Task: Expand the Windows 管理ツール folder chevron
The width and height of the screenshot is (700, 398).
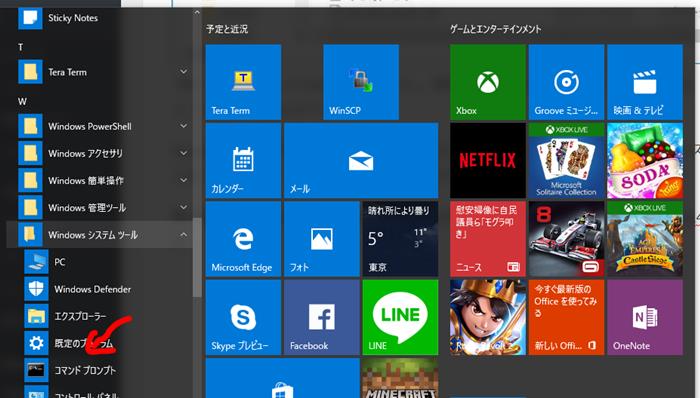Action: click(x=183, y=207)
